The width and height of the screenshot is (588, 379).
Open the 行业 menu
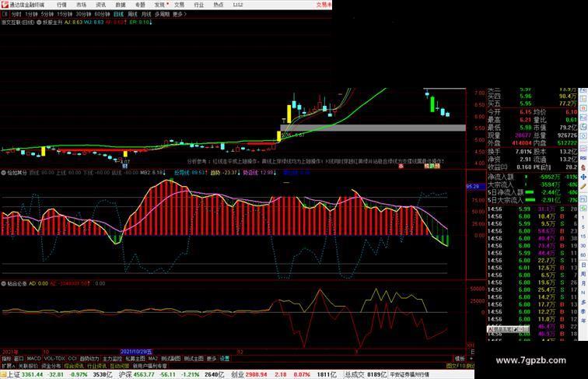[x=199, y=5]
